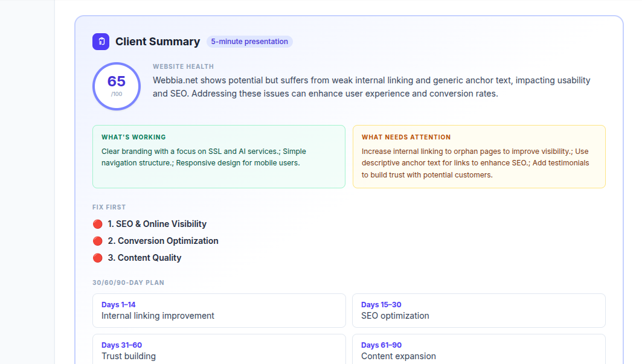Select '3. Content Quality' item
The height and width of the screenshot is (364, 642).
coord(144,258)
